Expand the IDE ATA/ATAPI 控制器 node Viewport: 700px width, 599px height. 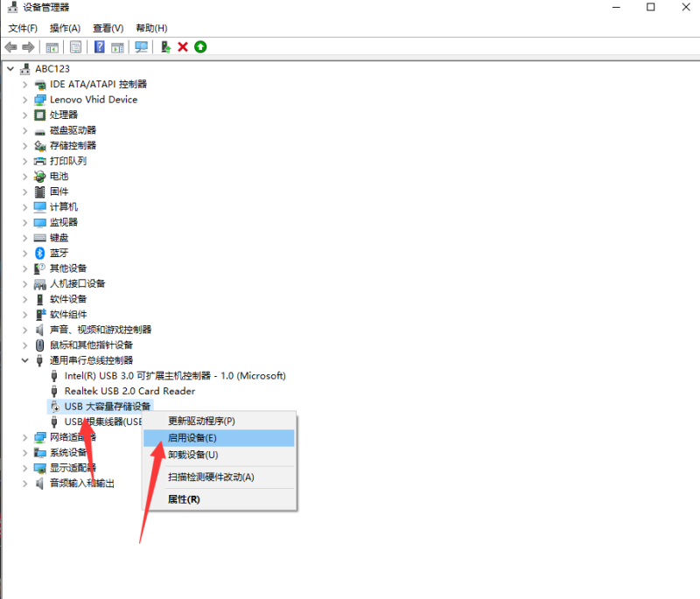(25, 84)
